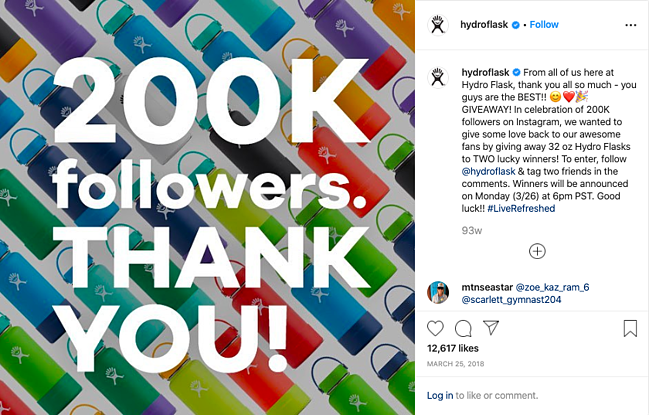Load more comments with plus icon

[x=537, y=251]
